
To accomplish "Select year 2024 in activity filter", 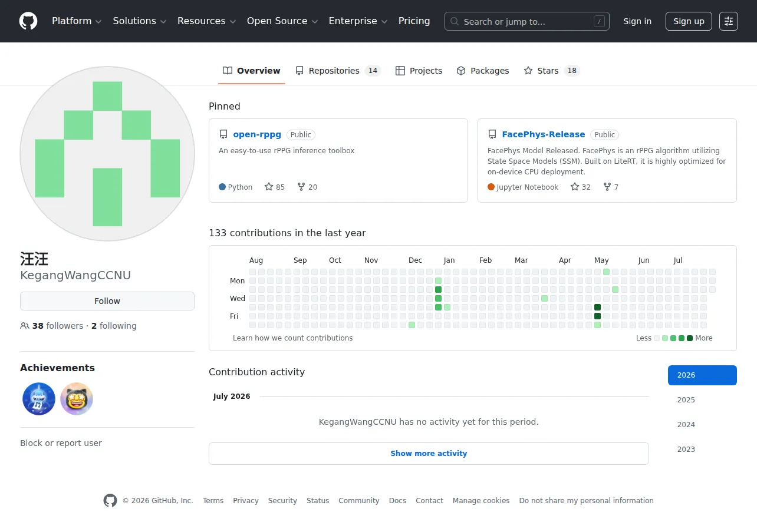I will click(702, 425).
